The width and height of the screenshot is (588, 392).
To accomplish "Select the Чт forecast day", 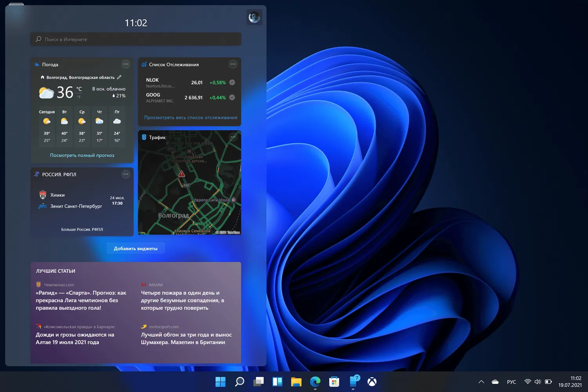I will 100,126.
